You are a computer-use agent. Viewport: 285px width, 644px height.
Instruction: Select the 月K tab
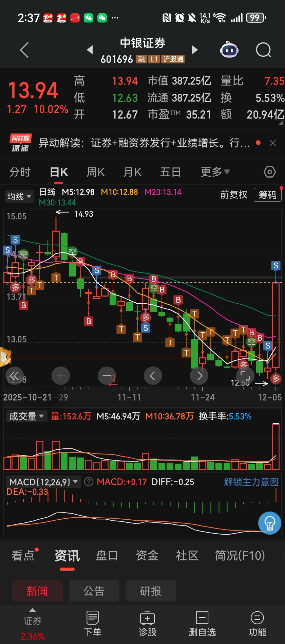[132, 172]
